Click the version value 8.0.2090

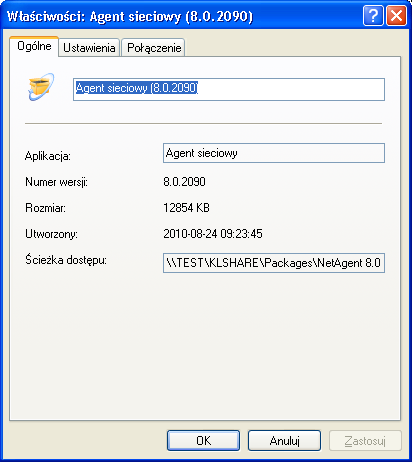point(184,182)
